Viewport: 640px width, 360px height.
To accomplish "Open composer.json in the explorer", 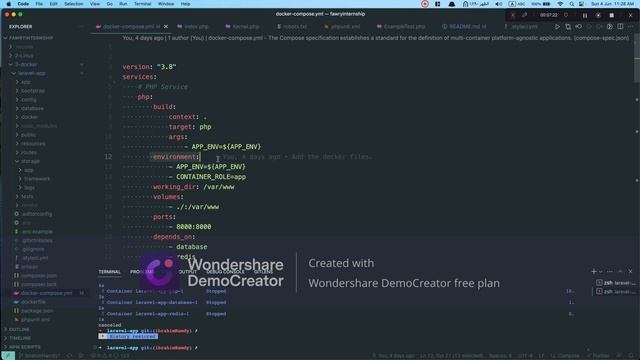I will tap(39, 276).
